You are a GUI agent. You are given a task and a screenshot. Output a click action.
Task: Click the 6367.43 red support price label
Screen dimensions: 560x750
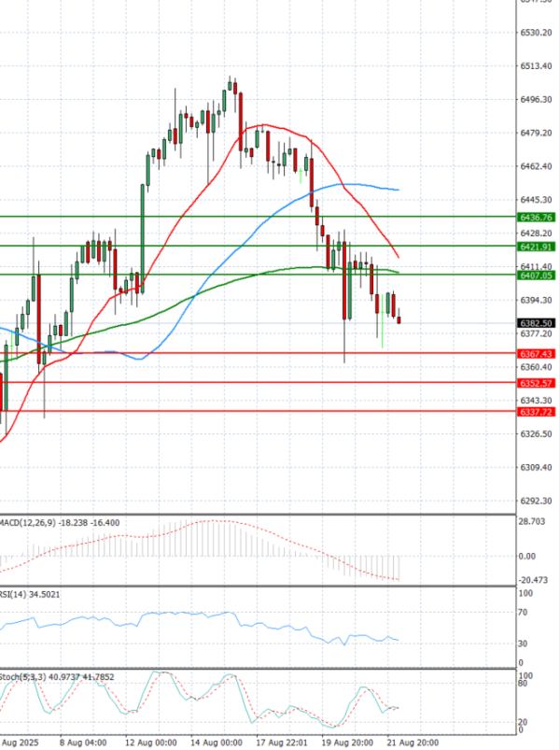click(x=536, y=353)
